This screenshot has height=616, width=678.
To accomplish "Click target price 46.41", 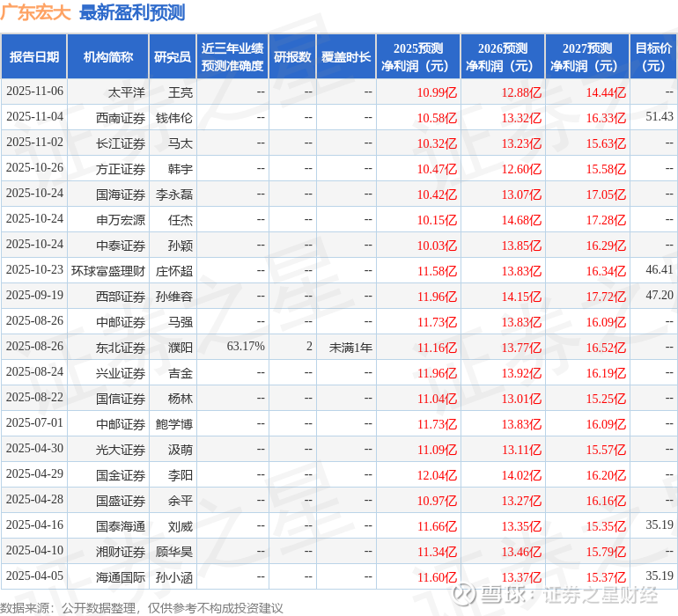I will [660, 269].
